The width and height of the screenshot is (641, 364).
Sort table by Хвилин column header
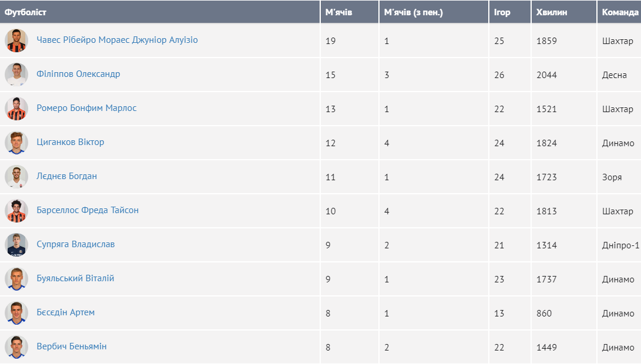[552, 12]
